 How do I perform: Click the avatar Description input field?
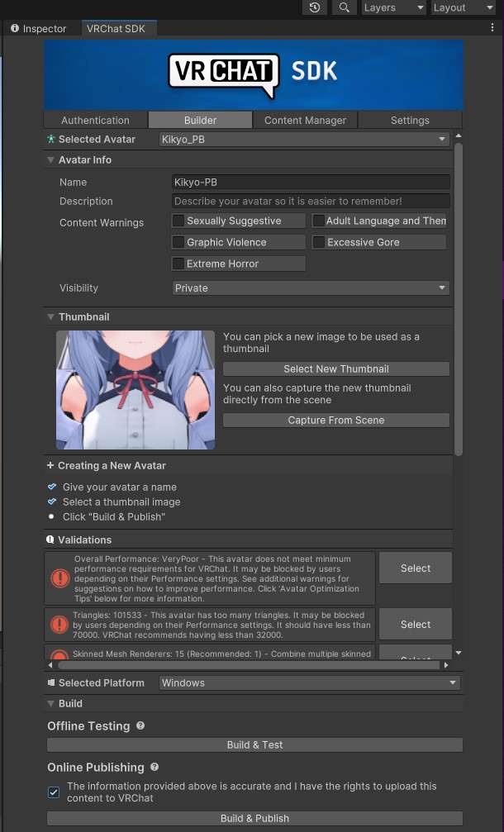311,201
